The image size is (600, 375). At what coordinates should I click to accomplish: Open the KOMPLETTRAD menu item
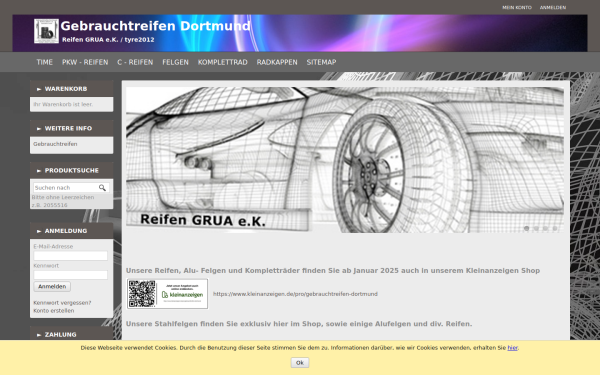coord(223,62)
